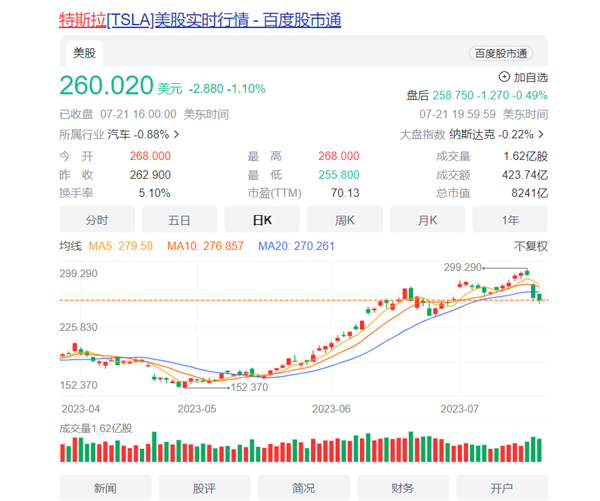Viewport: 600px width, 501px height.
Task: Click the 开户 button
Action: point(502,488)
